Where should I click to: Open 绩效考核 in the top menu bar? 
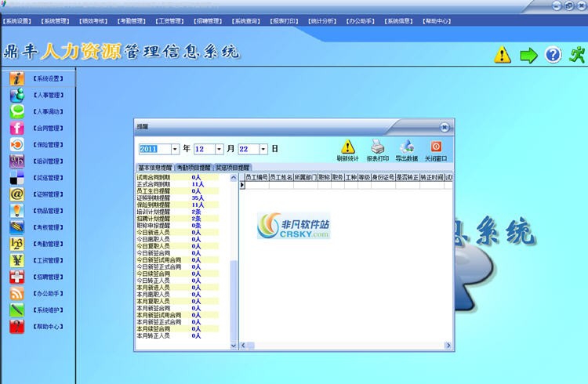93,21
